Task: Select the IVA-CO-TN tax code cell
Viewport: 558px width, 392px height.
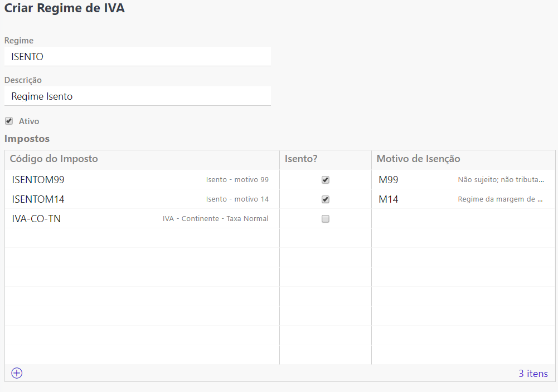Action: pos(36,219)
